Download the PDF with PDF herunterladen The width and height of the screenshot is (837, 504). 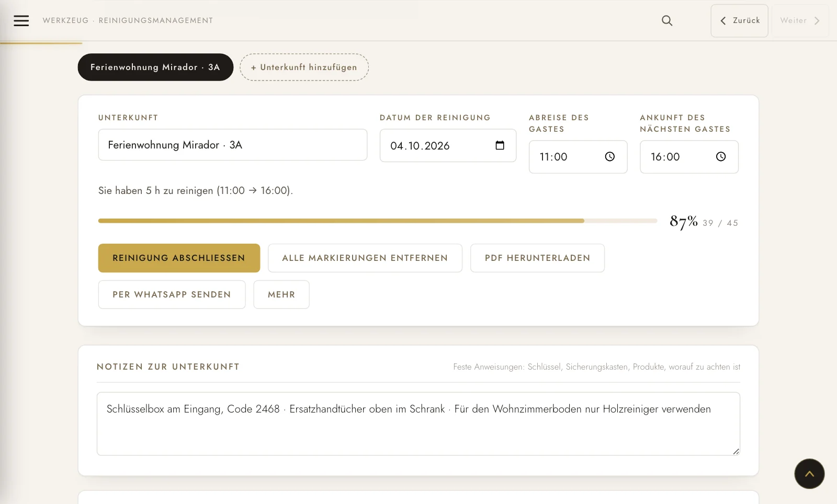pos(537,258)
